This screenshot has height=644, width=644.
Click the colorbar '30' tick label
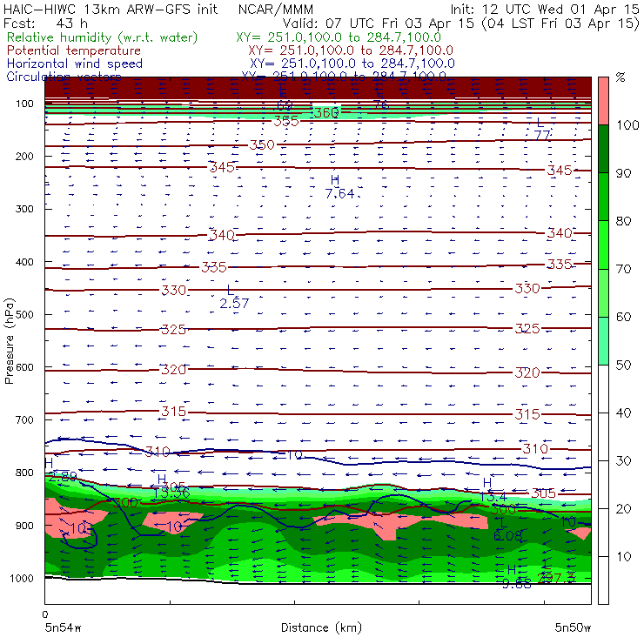[623, 461]
